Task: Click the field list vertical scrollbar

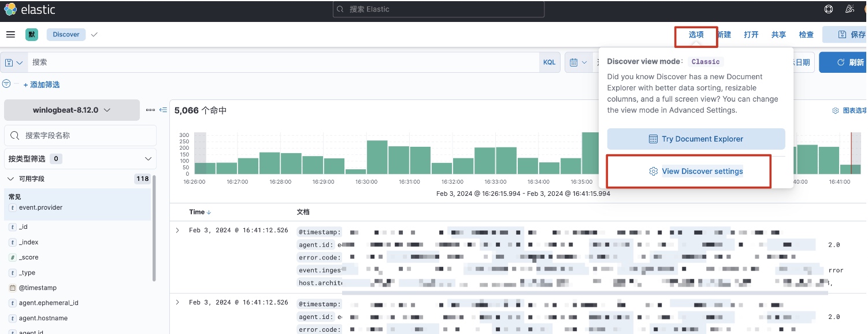Action: (x=154, y=228)
